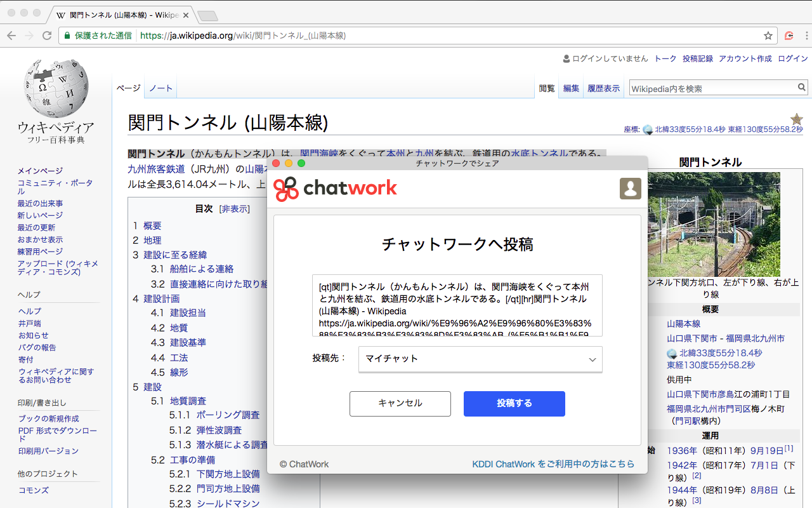Jump to contents entry 4.4 工法
The height and width of the screenshot is (508, 812).
coord(169,358)
